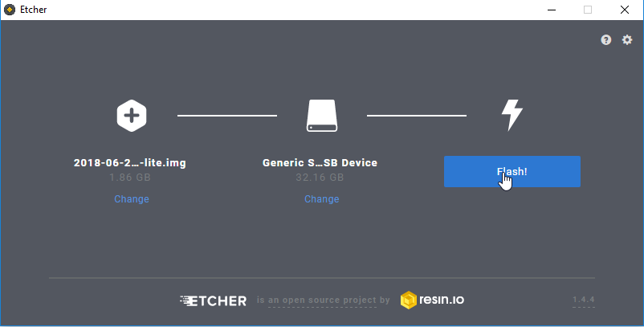Follow the "an open source project" link
The width and height of the screenshot is (644, 327).
click(322, 300)
